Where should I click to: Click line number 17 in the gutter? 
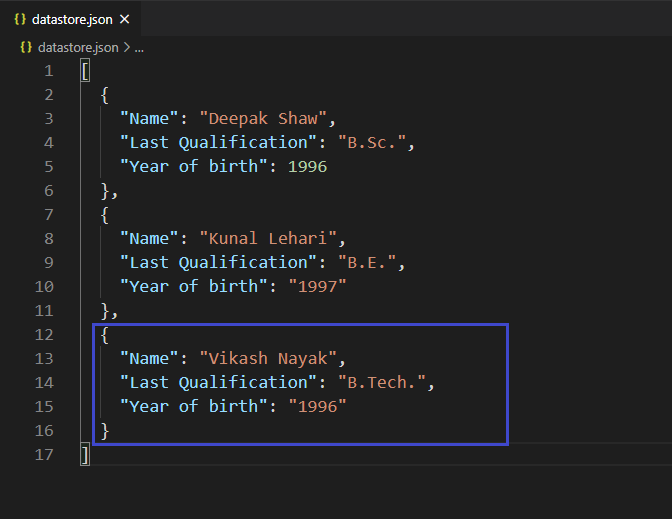44,454
